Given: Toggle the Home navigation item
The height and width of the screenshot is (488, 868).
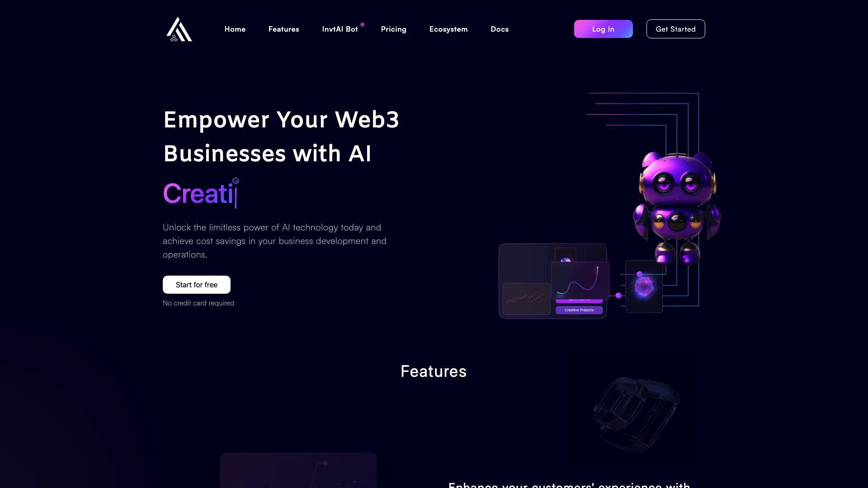Looking at the screenshot, I should pyautogui.click(x=235, y=28).
